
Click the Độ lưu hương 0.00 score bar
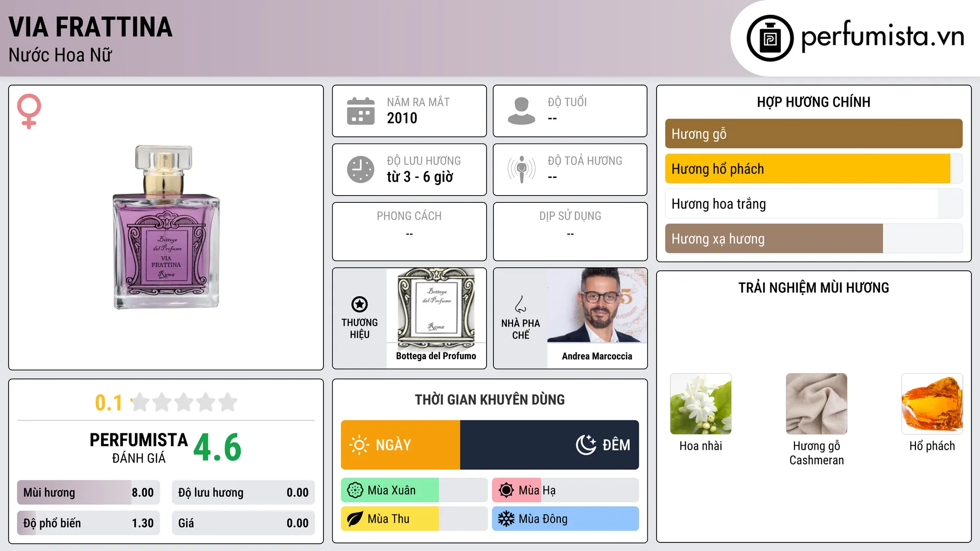[x=244, y=493]
